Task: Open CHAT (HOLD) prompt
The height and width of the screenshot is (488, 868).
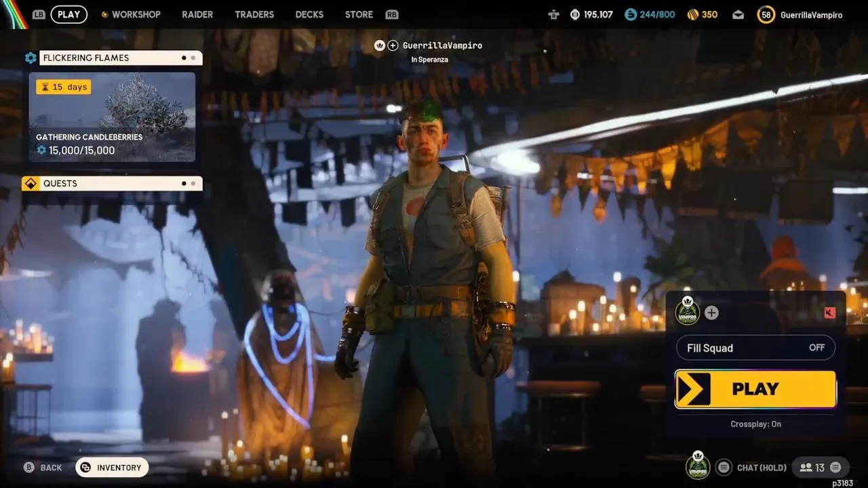Action: (762, 468)
